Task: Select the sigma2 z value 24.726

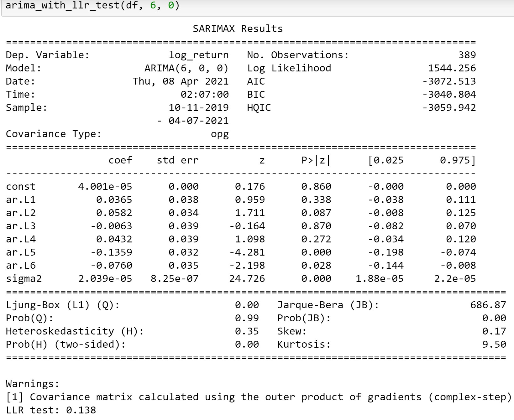Action: 247,279
